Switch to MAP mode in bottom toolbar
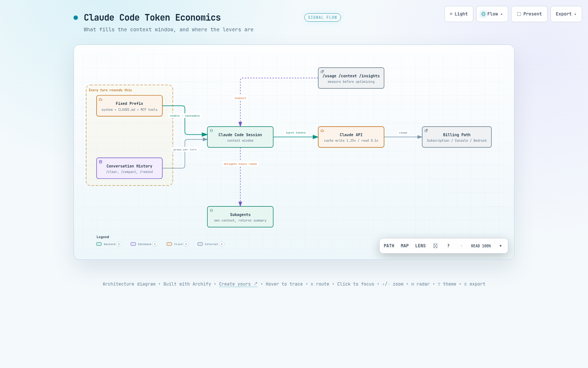 (x=405, y=246)
